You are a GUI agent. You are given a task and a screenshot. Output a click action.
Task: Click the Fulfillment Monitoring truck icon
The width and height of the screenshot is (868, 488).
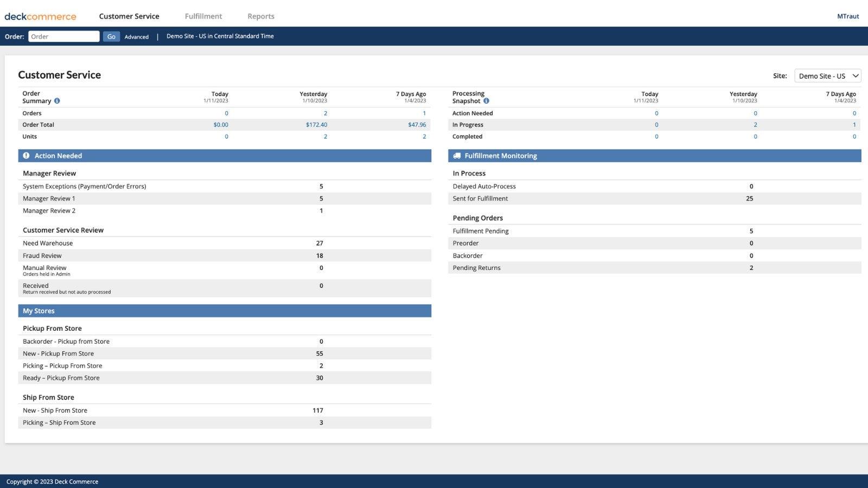point(457,156)
